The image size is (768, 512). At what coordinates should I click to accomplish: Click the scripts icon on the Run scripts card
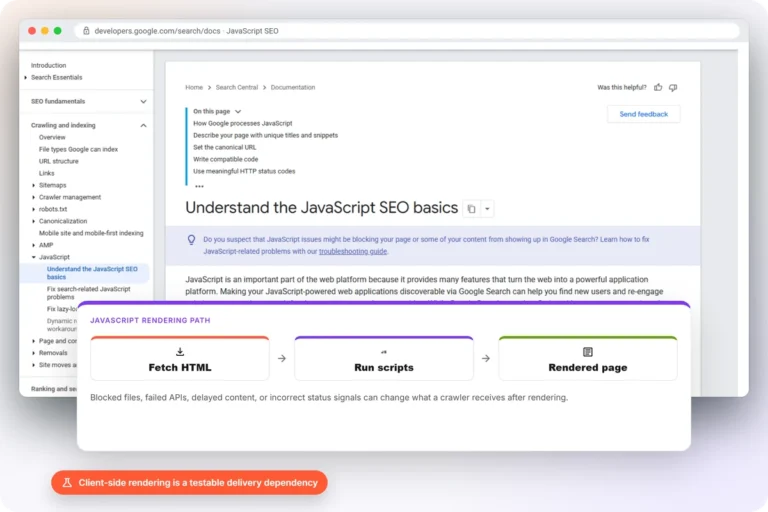pos(384,352)
